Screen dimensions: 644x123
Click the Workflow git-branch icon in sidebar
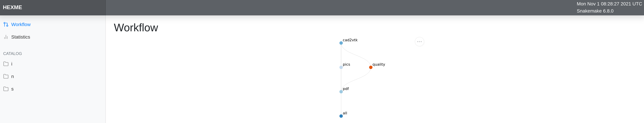coord(6,25)
